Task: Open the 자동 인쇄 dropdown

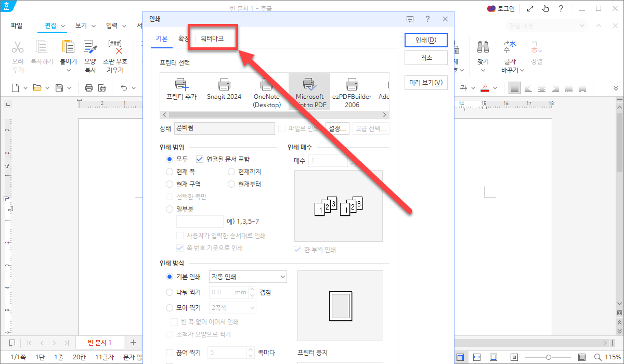Action: pyautogui.click(x=248, y=277)
